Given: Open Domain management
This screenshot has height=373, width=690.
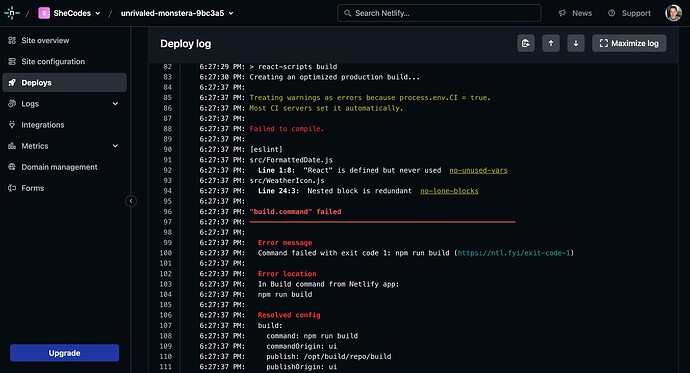Looking at the screenshot, I should [64, 167].
